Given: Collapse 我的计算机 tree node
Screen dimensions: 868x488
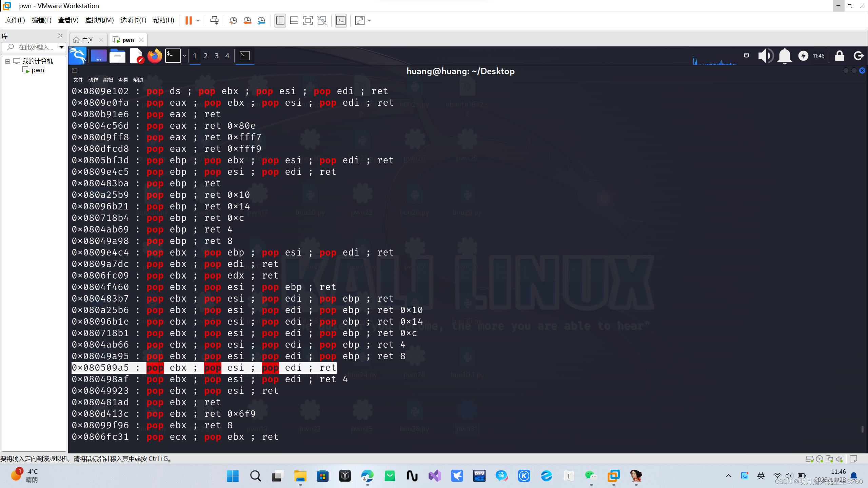Looking at the screenshot, I should 7,61.
